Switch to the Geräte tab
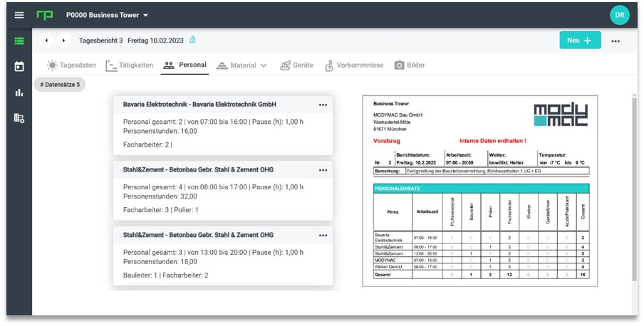644x326 pixels. tap(296, 65)
